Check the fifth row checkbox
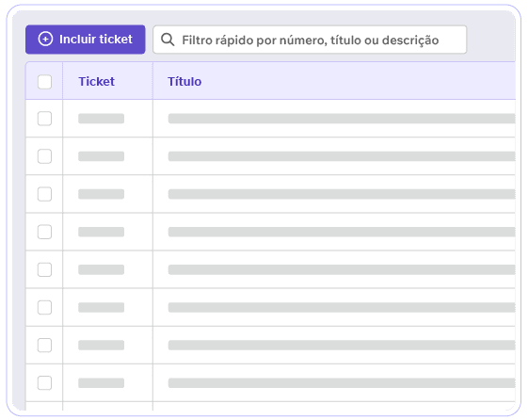Screen dimensions: 528x420 tap(44, 269)
